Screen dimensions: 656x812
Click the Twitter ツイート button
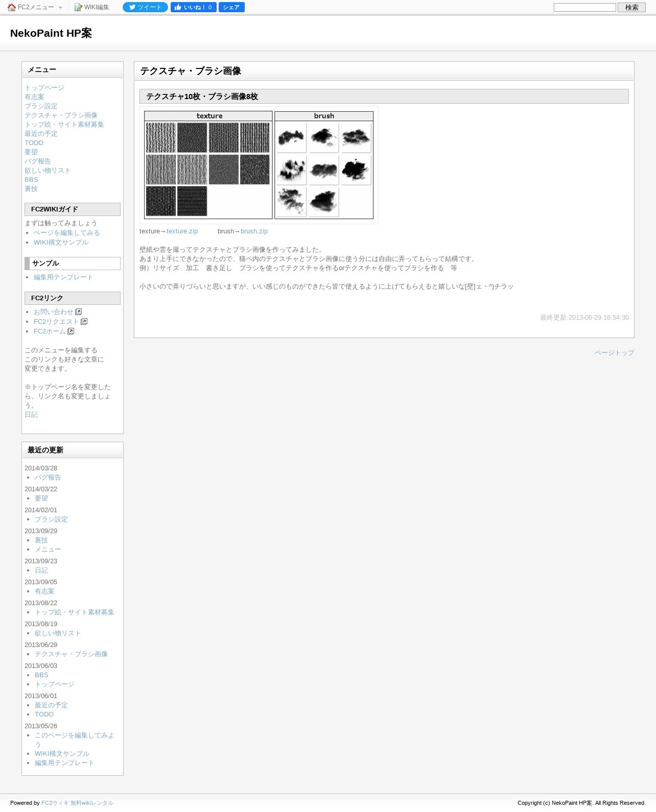[x=145, y=7]
